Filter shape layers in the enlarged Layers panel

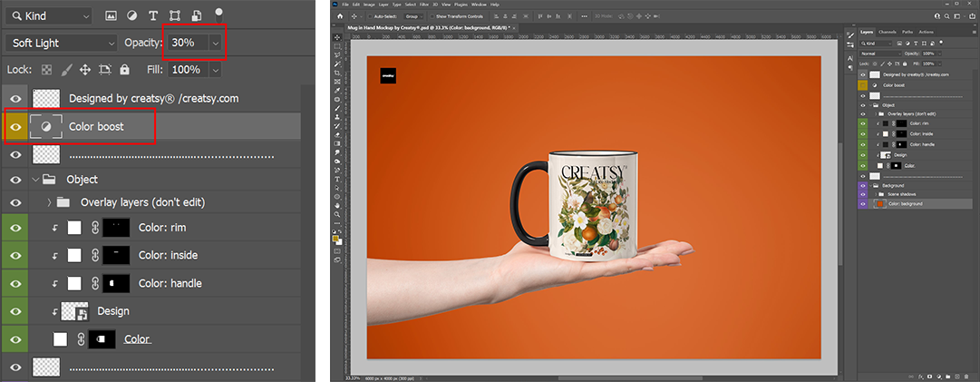[x=175, y=15]
